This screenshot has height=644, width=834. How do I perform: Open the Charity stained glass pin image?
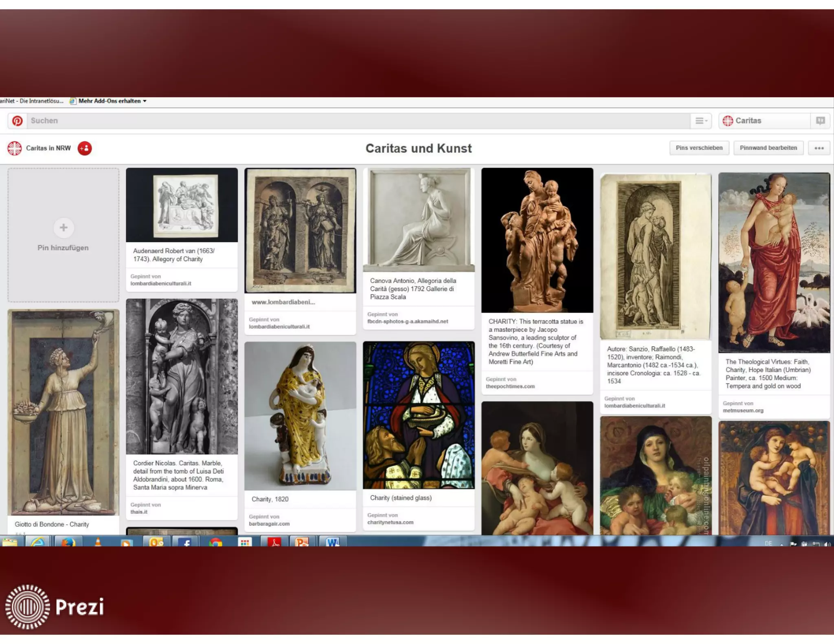[x=419, y=415]
